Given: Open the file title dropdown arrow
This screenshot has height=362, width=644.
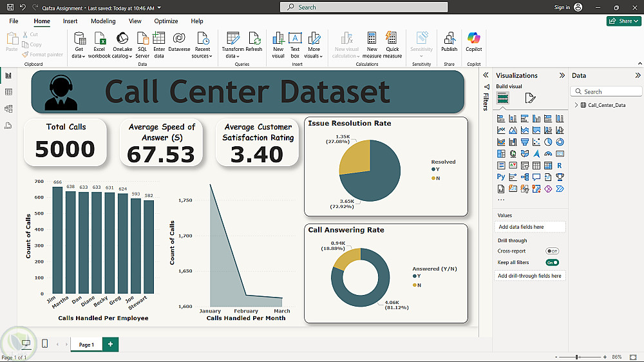Looking at the screenshot, I should click(159, 8).
